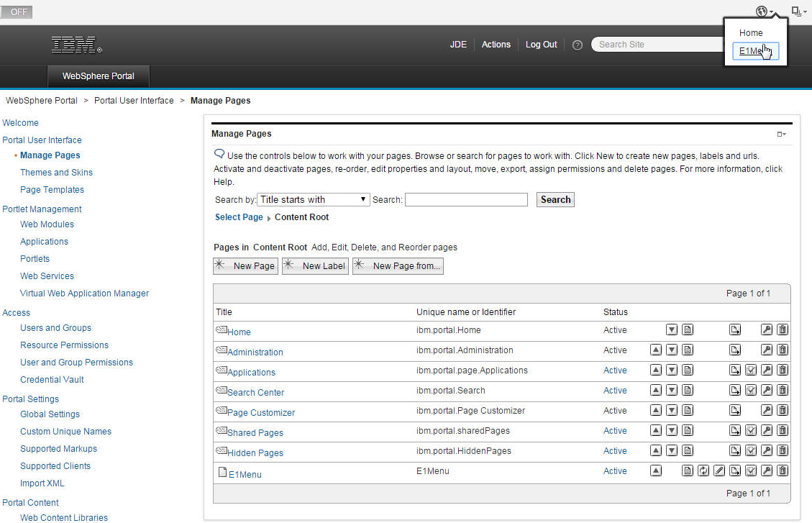Image resolution: width=812 pixels, height=523 pixels.
Task: Move the Search Center page up
Action: (656, 391)
